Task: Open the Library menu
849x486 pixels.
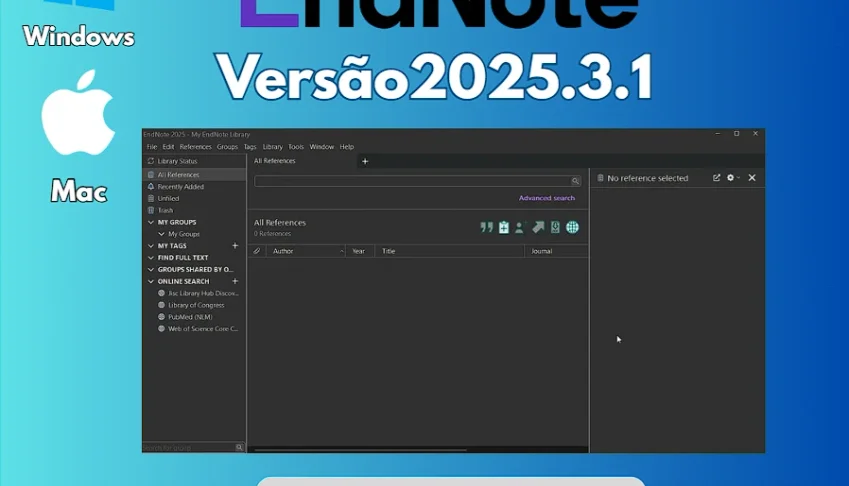Action: pyautogui.click(x=272, y=147)
